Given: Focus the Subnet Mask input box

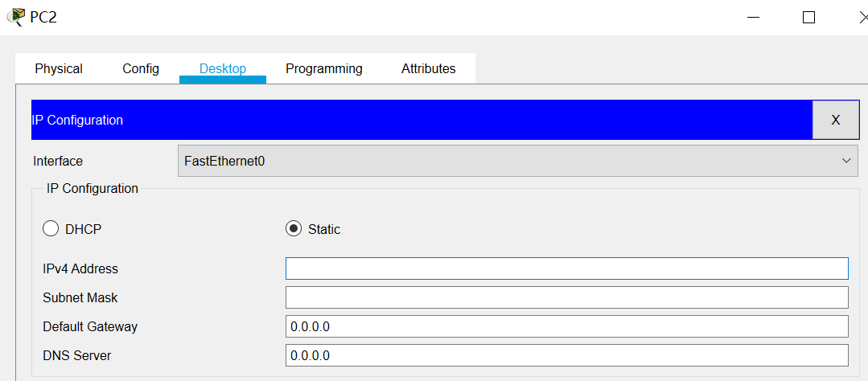Looking at the screenshot, I should 566,297.
